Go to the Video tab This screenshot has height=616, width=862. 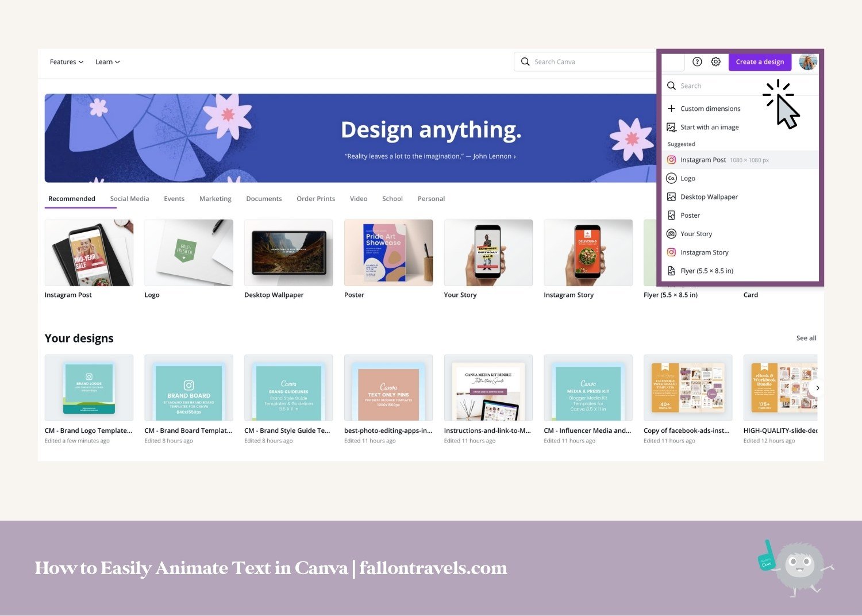coord(359,199)
